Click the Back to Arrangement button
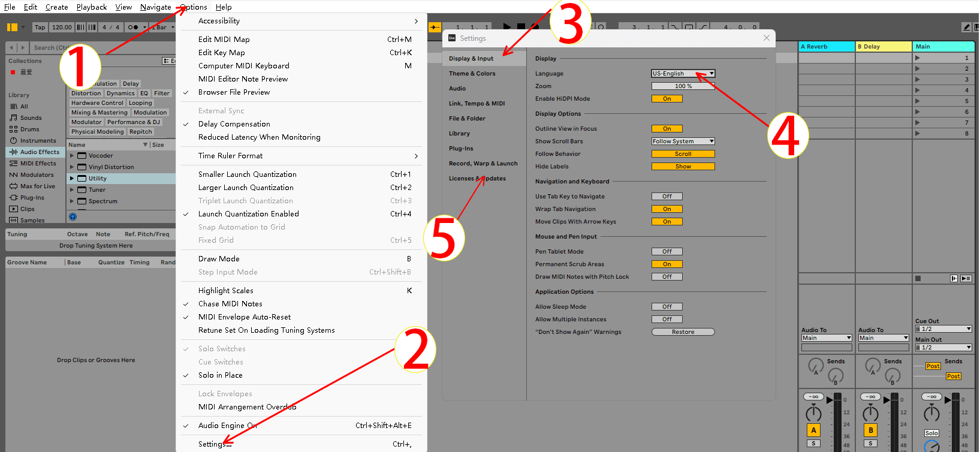The width and height of the screenshot is (980, 452). point(954,279)
